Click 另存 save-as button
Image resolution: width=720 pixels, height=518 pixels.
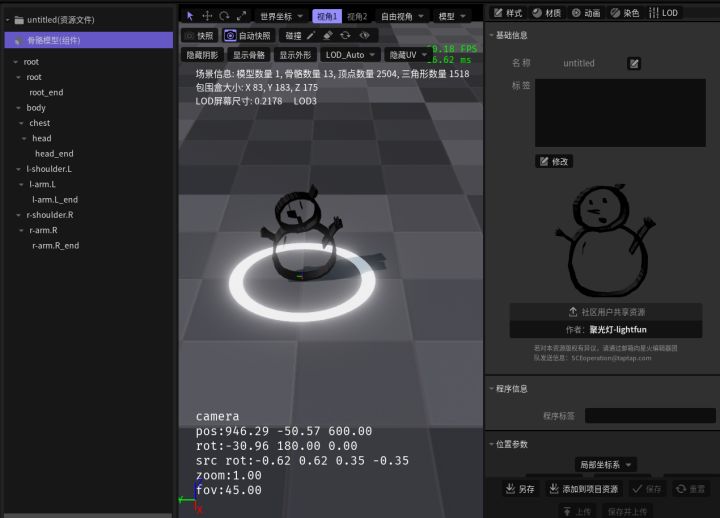coord(520,489)
